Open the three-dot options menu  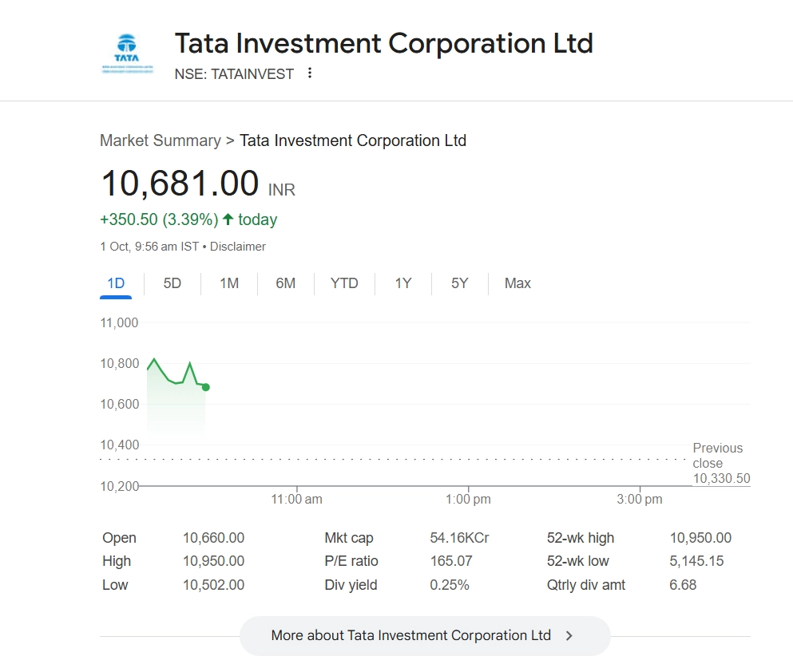310,73
